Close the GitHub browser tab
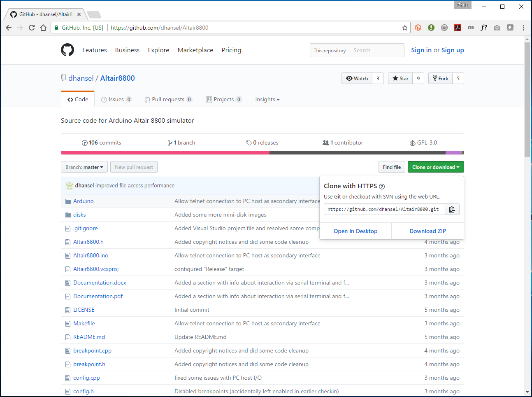This screenshot has width=532, height=397. (x=79, y=14)
